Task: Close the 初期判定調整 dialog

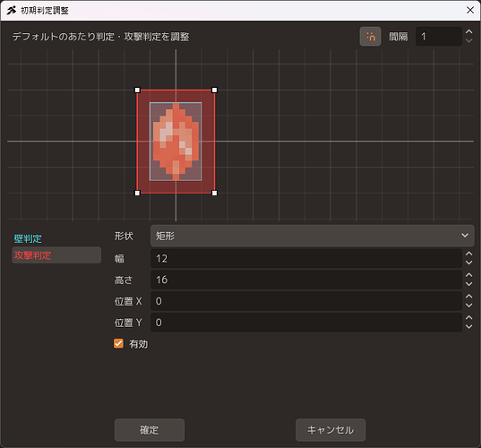Action: point(470,10)
